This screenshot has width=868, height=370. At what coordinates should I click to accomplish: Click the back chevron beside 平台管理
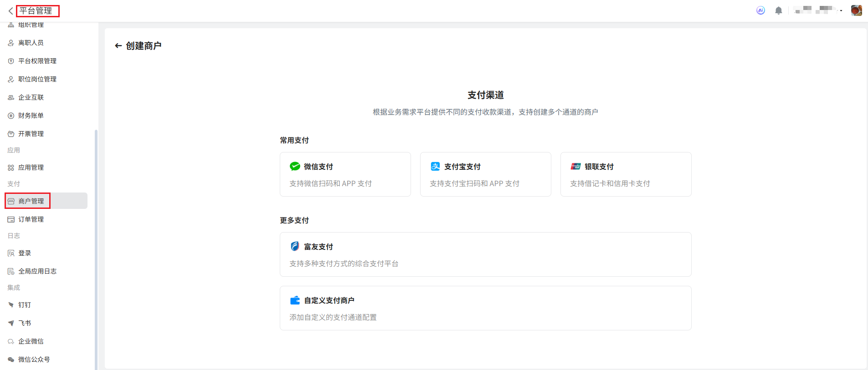click(x=10, y=11)
